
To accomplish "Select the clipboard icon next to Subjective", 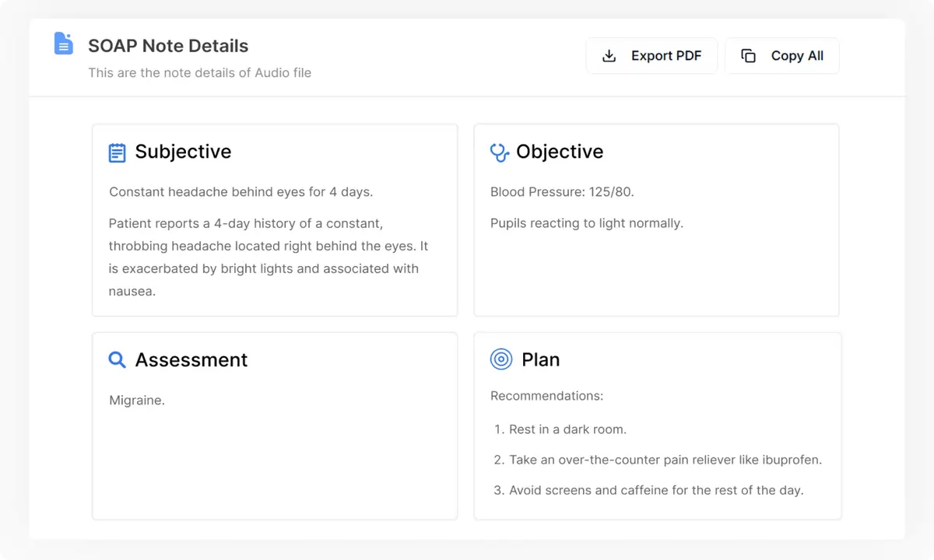I will [117, 152].
